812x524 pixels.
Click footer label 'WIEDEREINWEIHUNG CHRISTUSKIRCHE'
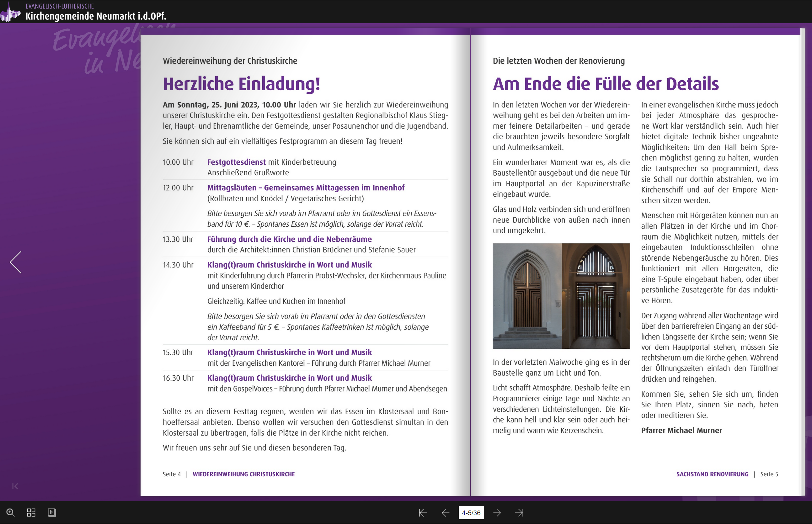(x=243, y=474)
